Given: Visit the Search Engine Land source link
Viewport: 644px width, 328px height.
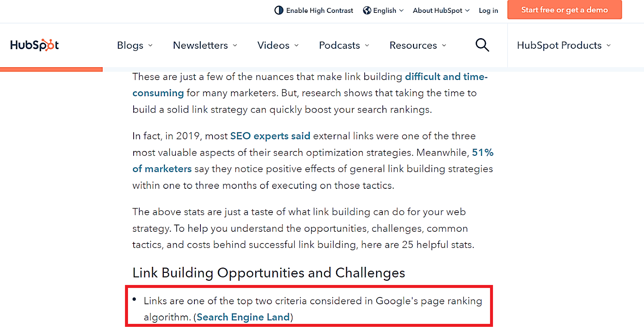Looking at the screenshot, I should click(x=243, y=317).
